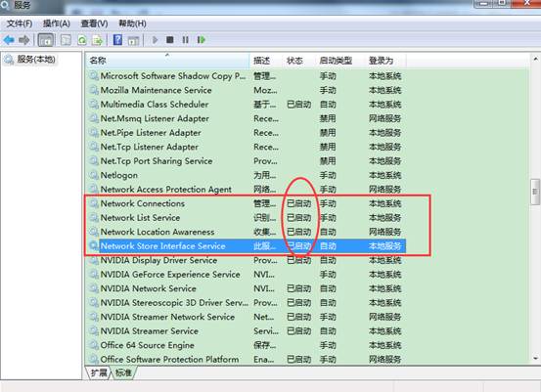Start the selected service with the play icon
The image size is (541, 392).
point(155,40)
